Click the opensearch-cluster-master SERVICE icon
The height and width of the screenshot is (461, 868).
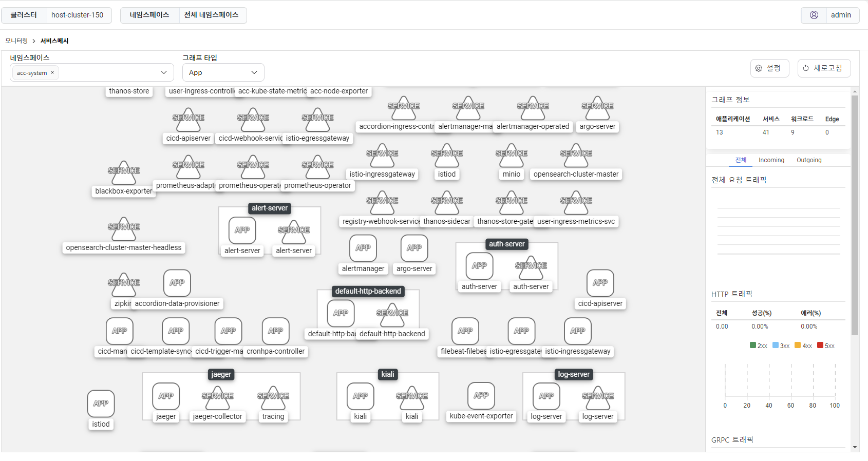(x=576, y=156)
